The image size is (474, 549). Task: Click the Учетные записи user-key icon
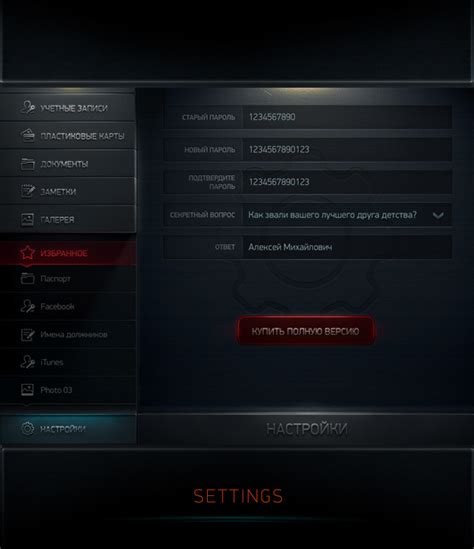tap(27, 107)
